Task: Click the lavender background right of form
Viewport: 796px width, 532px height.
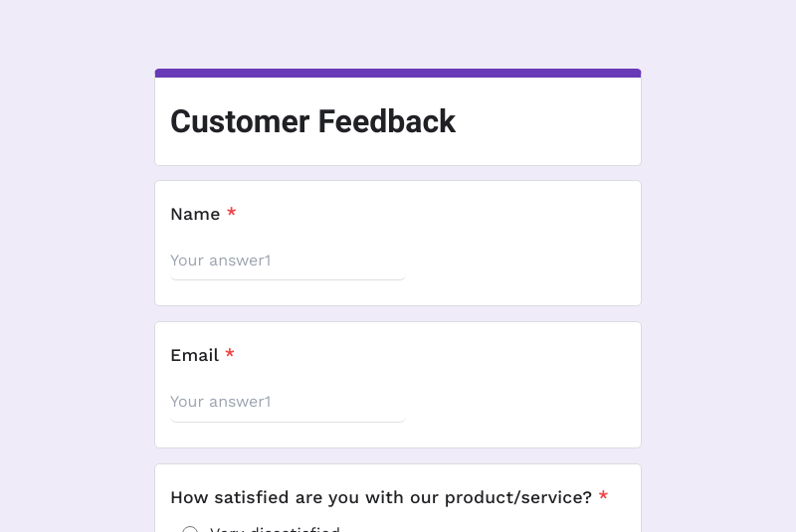Action: click(718, 298)
